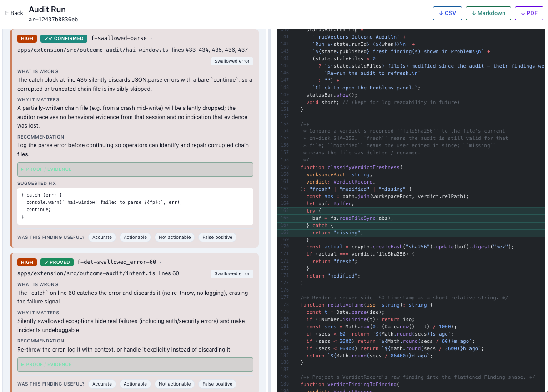Expand Proof / Evidence for f-swallowed-parse
Image resolution: width=548 pixels, height=392 pixels.
tap(135, 169)
